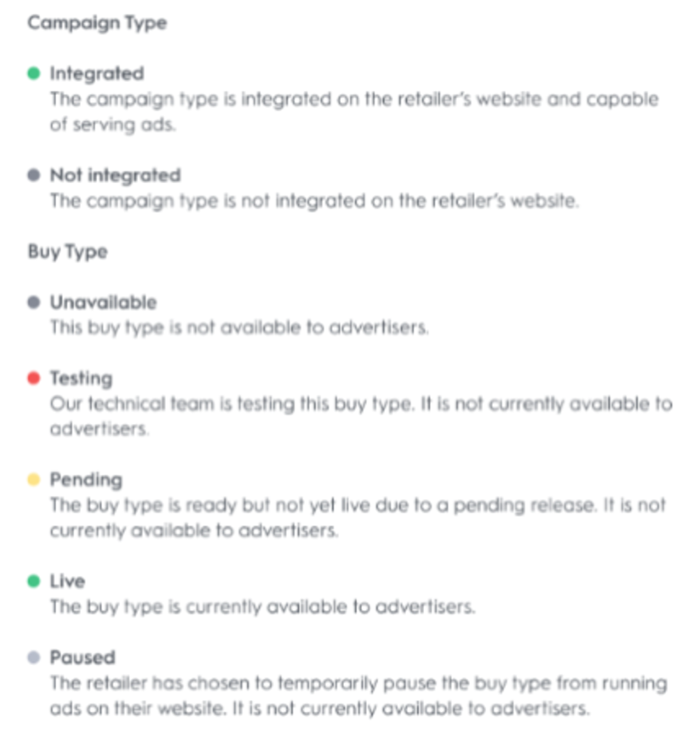The width and height of the screenshot is (700, 734).
Task: Click the Unavailable status label
Action: point(103,303)
